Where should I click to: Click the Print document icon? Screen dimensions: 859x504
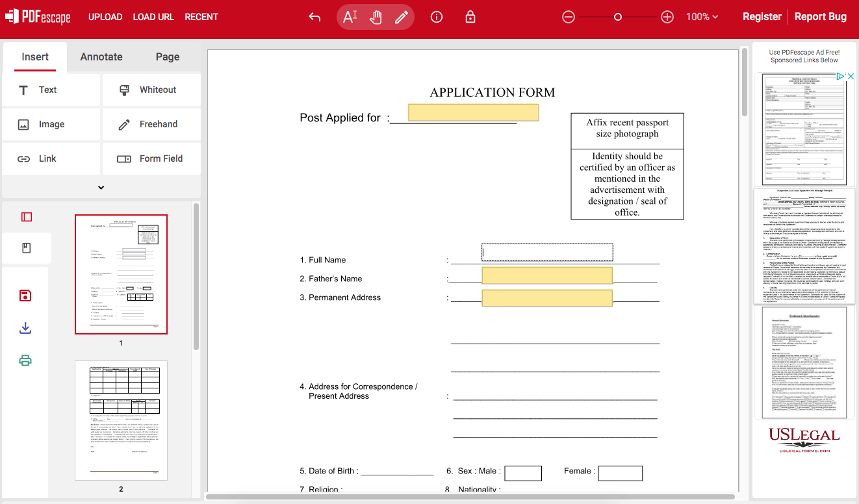tap(25, 360)
